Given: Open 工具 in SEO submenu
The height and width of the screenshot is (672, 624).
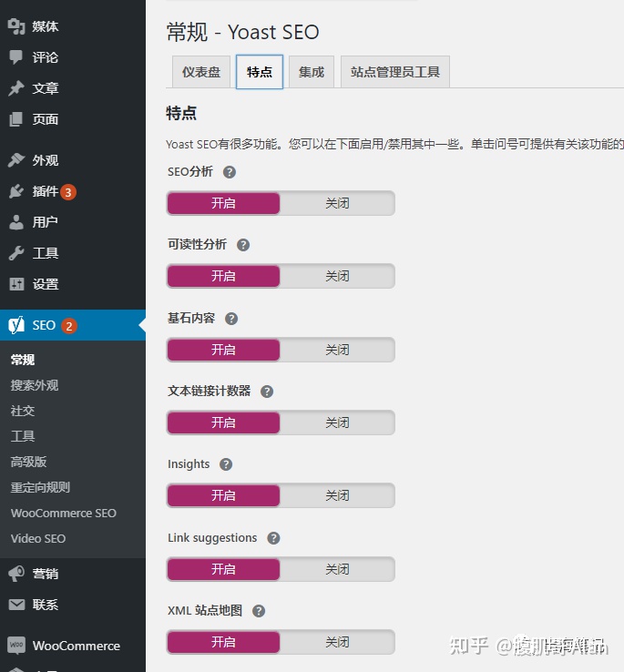Looking at the screenshot, I should [23, 436].
